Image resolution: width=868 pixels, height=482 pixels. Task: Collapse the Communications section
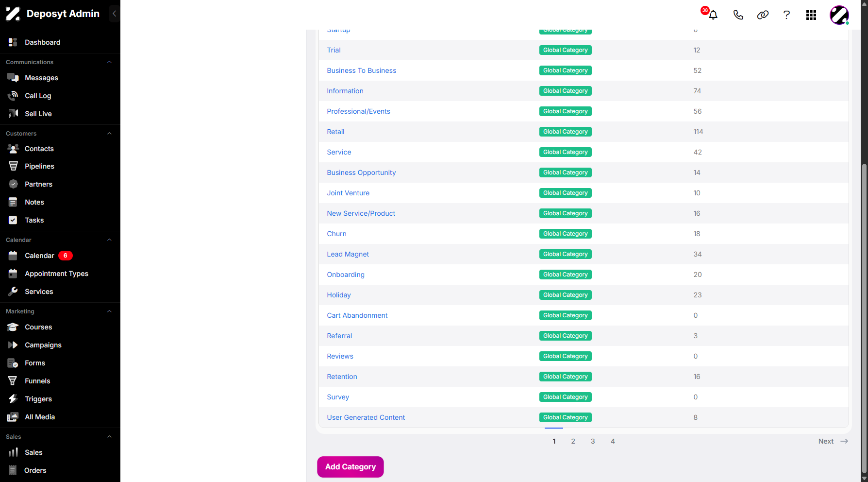click(x=109, y=62)
